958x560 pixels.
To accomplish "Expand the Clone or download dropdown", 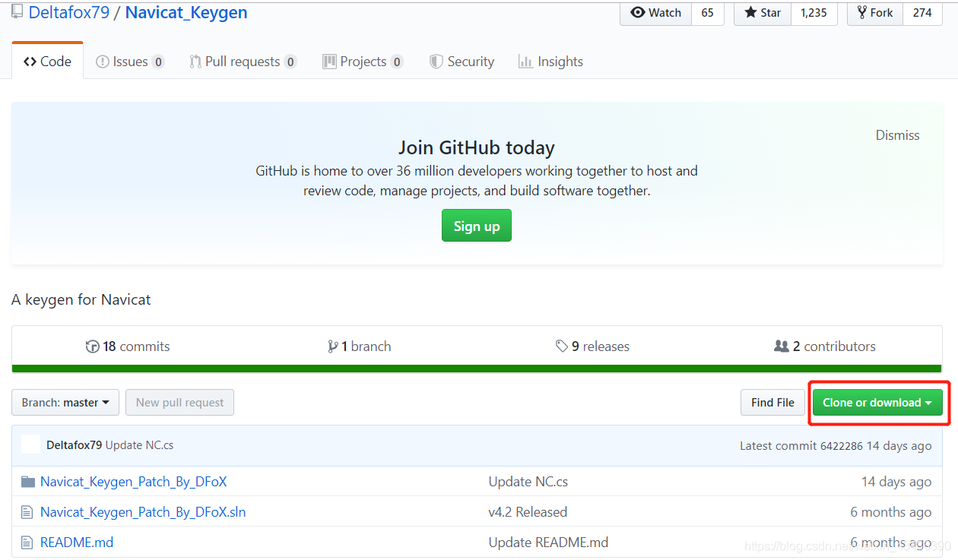I will (877, 403).
